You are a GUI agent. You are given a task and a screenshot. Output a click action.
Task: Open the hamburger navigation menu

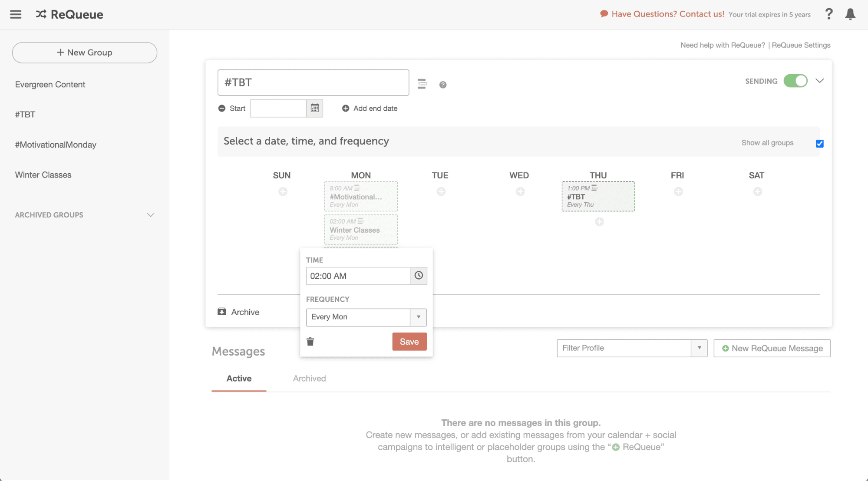tap(16, 14)
